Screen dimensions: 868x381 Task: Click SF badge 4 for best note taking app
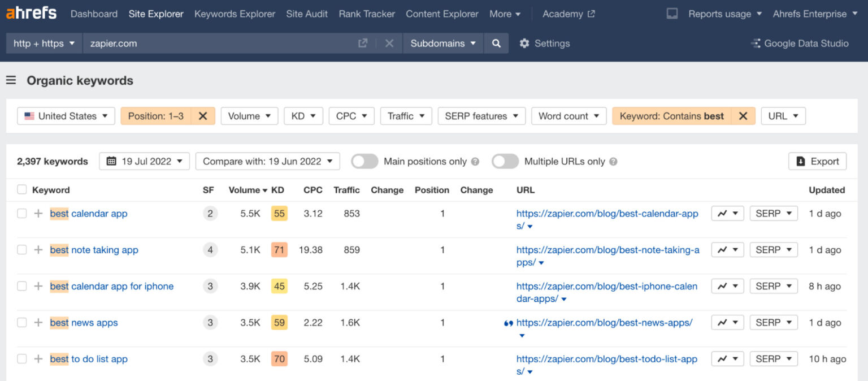pyautogui.click(x=210, y=250)
